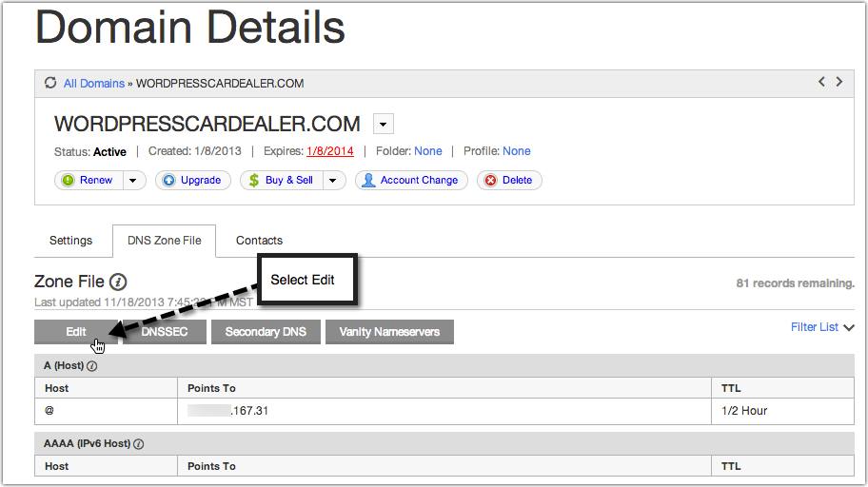Click the 1/8/2014 expiration date link
The width and height of the screenshot is (868, 487).
[329, 151]
